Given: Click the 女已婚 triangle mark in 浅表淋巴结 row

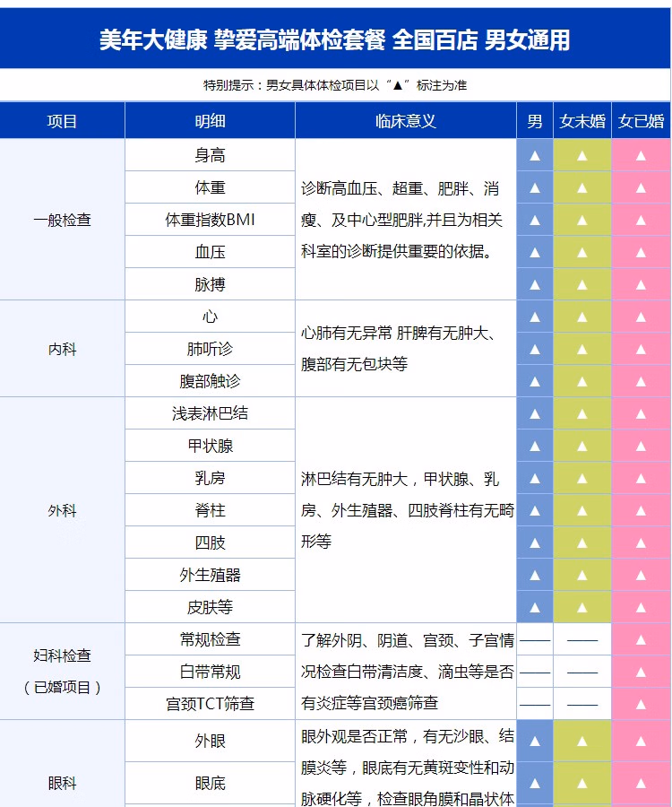Looking at the screenshot, I should pos(641,413).
